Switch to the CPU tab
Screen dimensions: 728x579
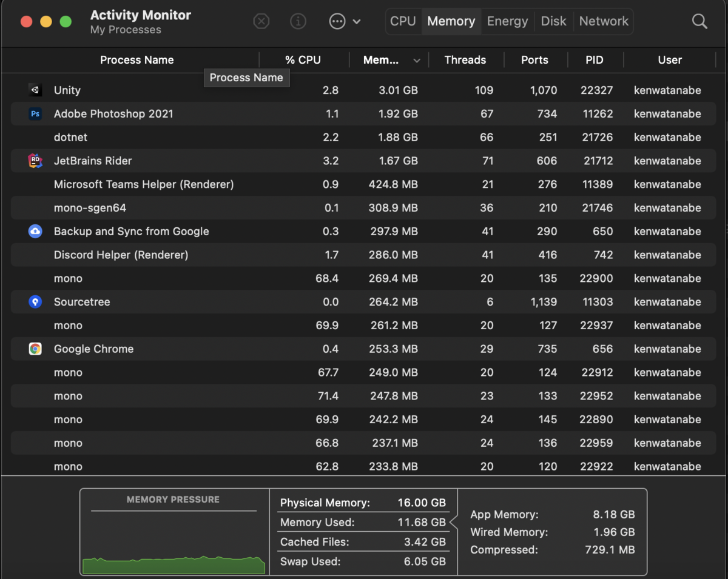coord(403,21)
